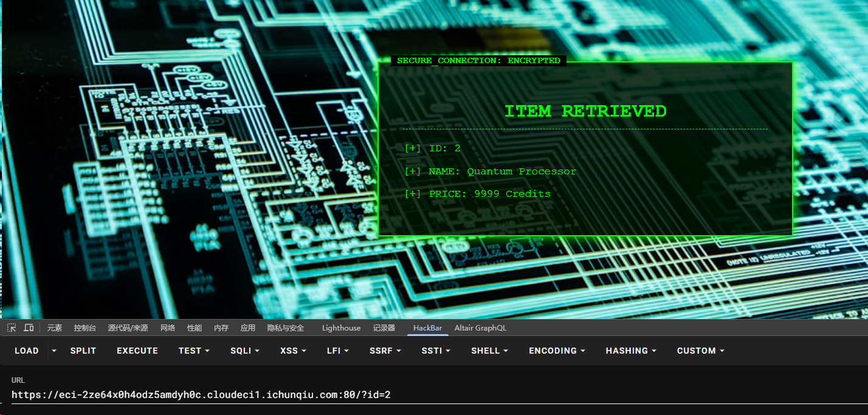Open the HASHING dropdown menu
Screen dimensions: 868x415
tap(631, 351)
